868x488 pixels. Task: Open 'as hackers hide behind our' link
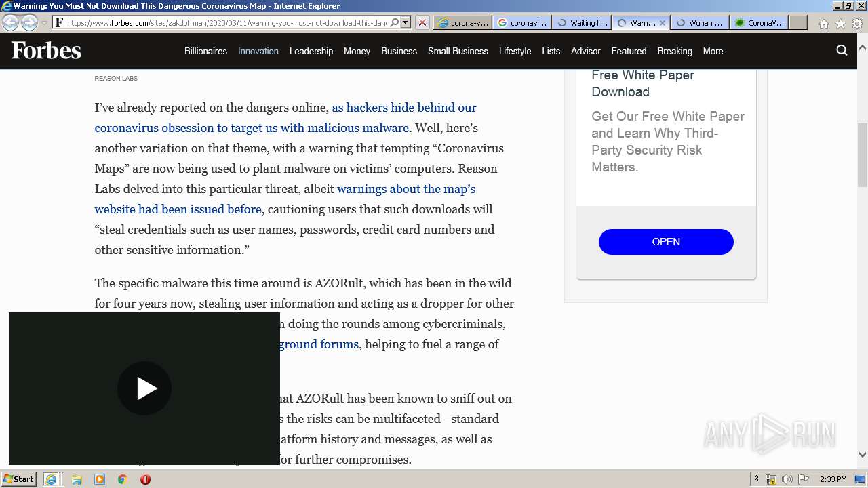click(x=404, y=108)
